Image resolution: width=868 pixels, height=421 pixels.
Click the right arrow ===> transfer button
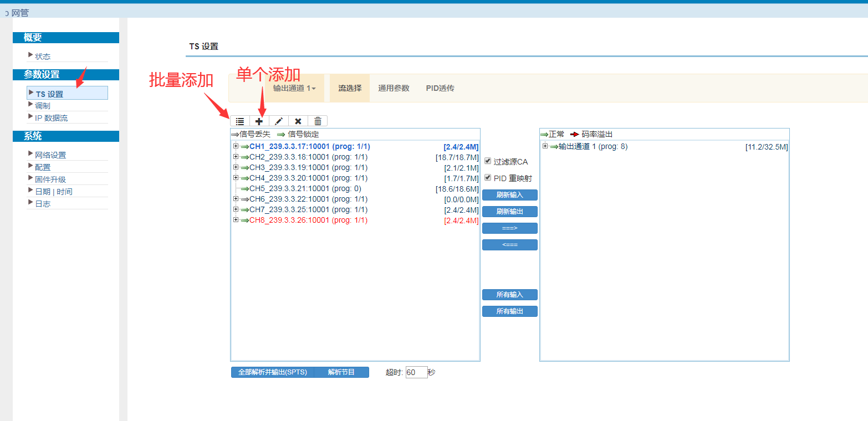point(509,228)
